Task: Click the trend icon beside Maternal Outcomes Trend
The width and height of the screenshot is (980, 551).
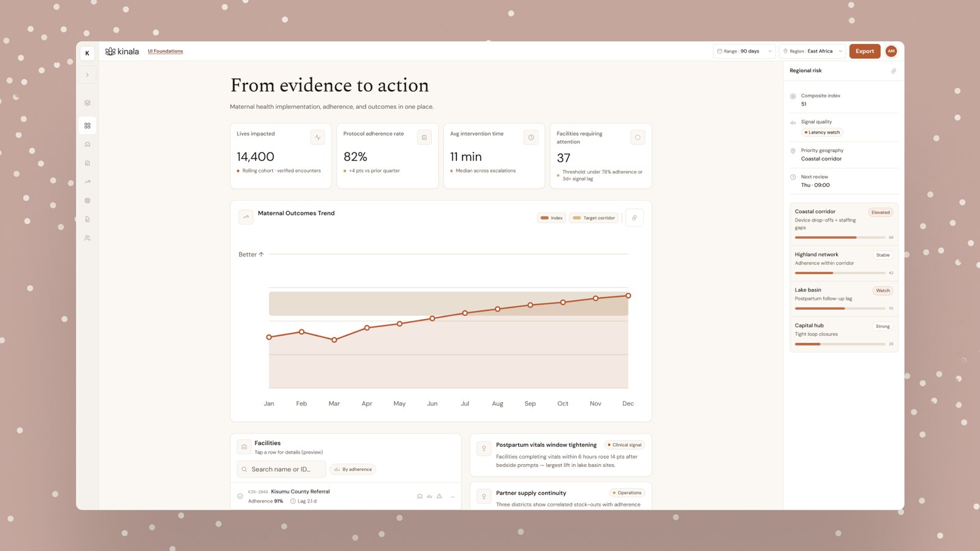Action: [x=246, y=217]
